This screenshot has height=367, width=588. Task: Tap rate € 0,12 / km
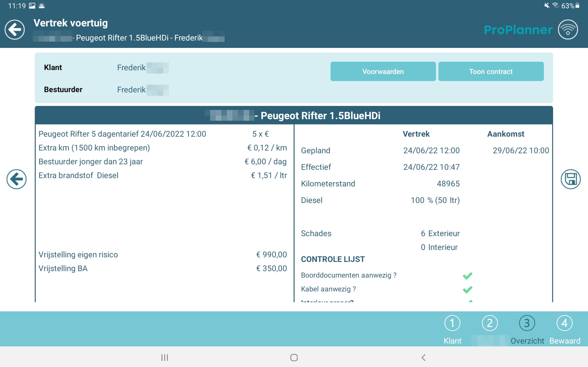pos(267,148)
